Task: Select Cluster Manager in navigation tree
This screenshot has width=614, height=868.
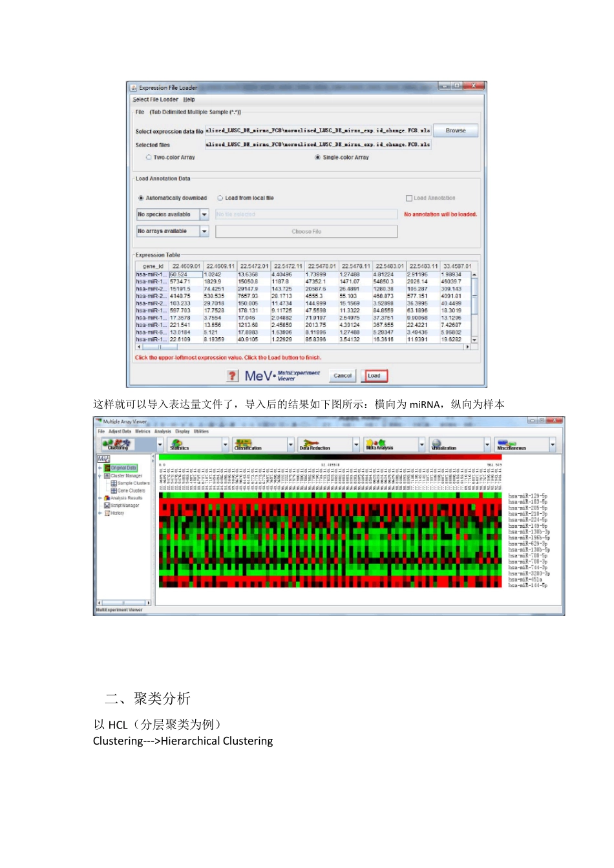Action: (123, 475)
